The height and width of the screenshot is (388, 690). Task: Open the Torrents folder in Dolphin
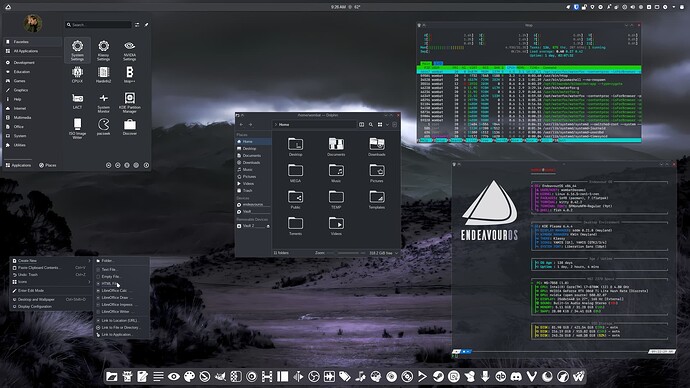[x=295, y=226]
